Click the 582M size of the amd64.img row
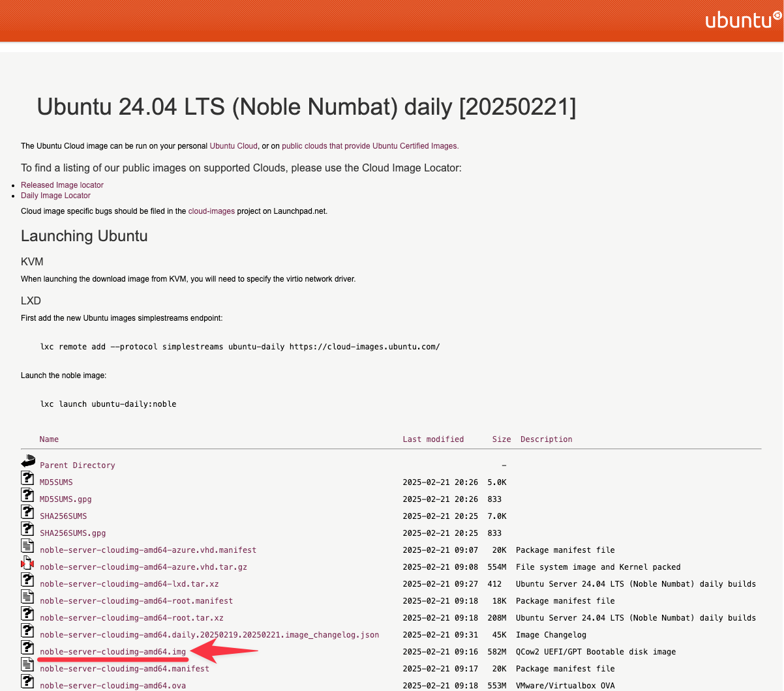The width and height of the screenshot is (784, 691). point(497,652)
